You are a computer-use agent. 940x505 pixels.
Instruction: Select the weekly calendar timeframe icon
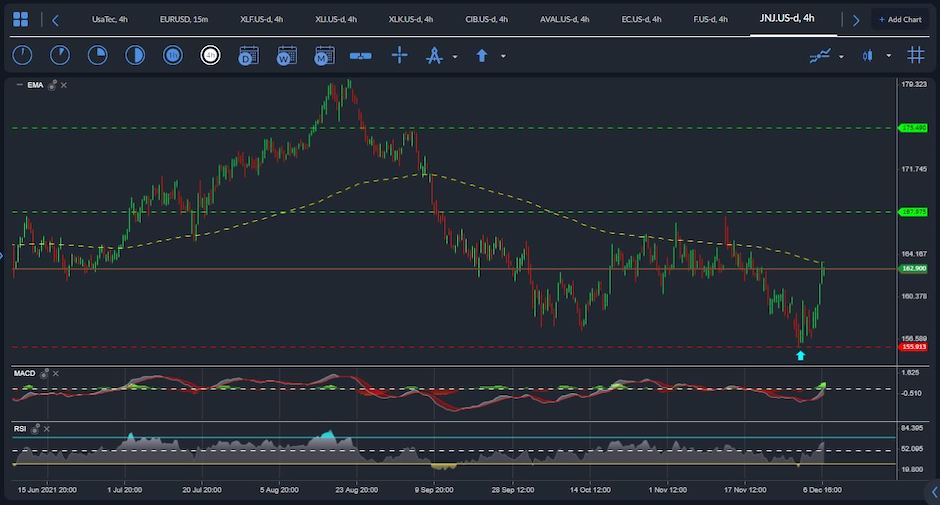286,56
